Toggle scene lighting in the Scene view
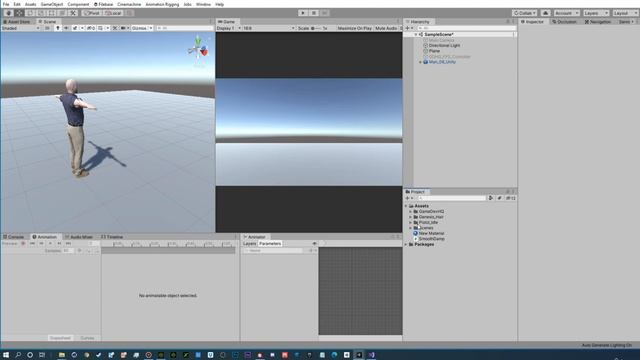The height and width of the screenshot is (360, 640). click(x=58, y=28)
